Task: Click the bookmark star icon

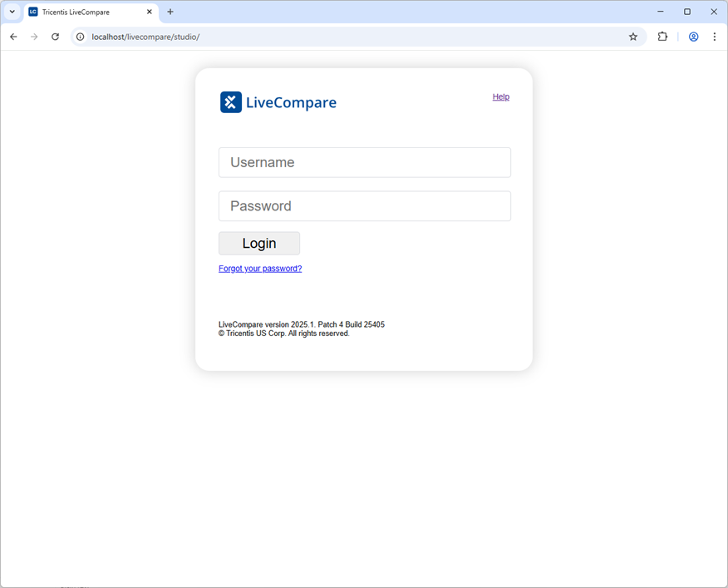Action: tap(633, 37)
